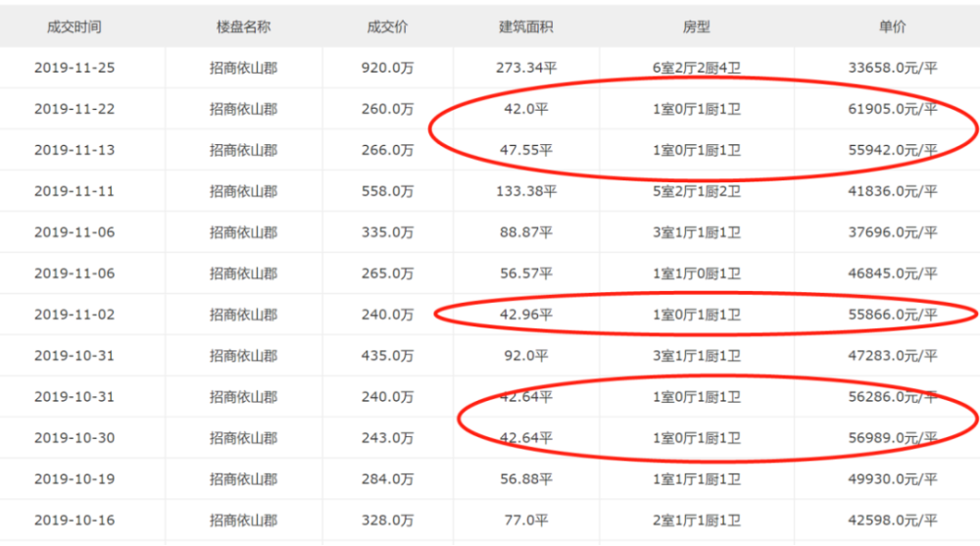Select the date cell 2019-10-30

(x=74, y=438)
